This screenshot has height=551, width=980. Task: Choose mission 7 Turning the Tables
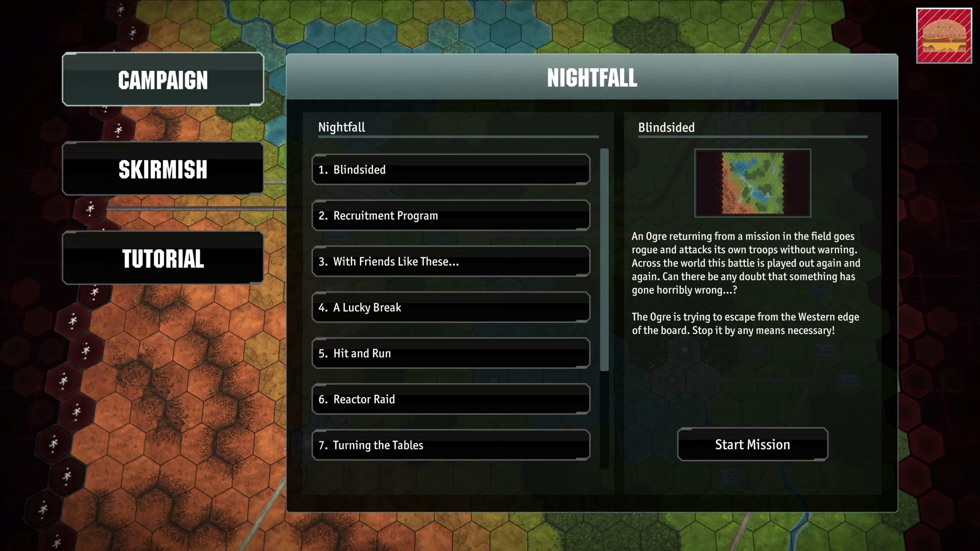[x=450, y=445]
